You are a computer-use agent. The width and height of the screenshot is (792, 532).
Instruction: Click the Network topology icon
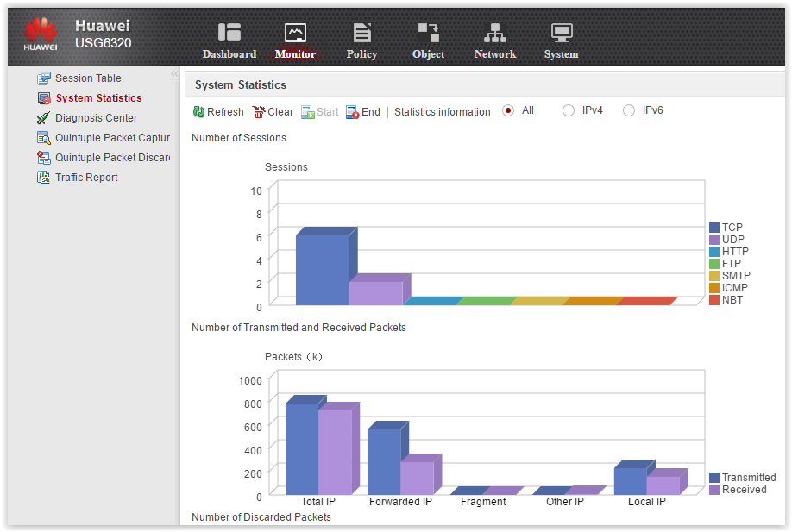point(495,32)
